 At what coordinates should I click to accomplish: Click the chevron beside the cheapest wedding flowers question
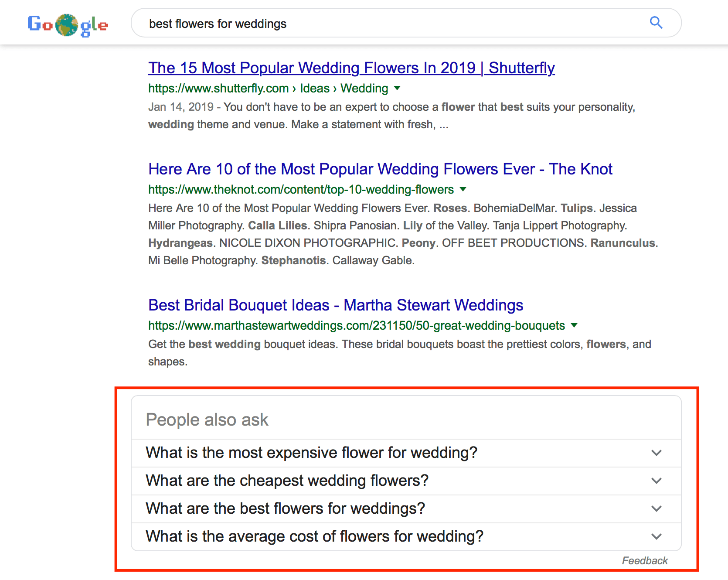click(x=657, y=481)
